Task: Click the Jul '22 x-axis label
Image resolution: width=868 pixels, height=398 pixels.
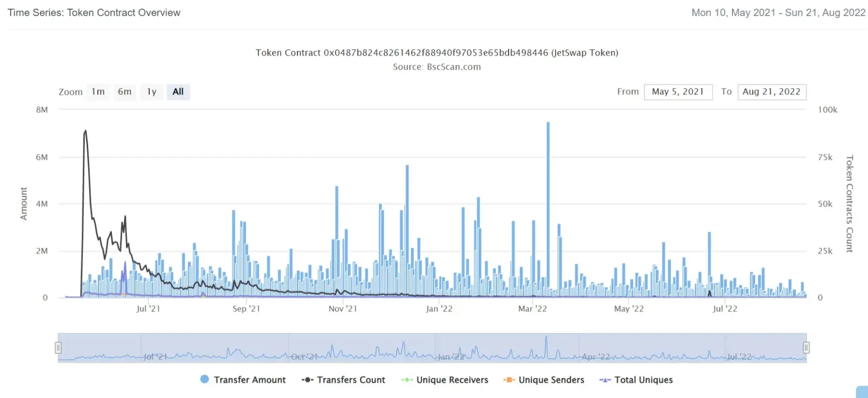Action: 725,309
